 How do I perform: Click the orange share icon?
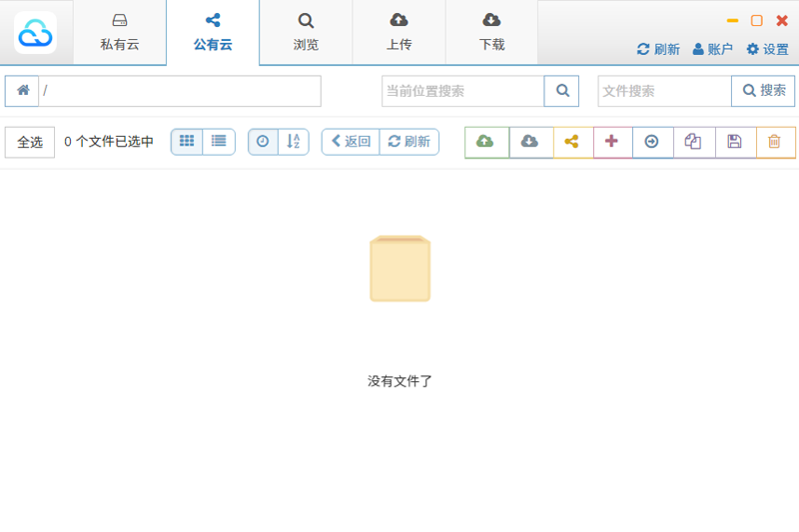coord(572,142)
